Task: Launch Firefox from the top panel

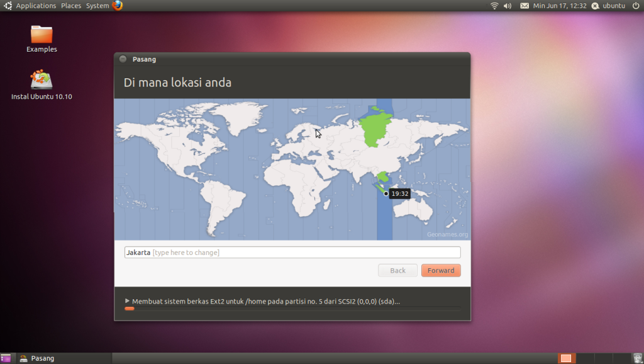Action: 116,6
